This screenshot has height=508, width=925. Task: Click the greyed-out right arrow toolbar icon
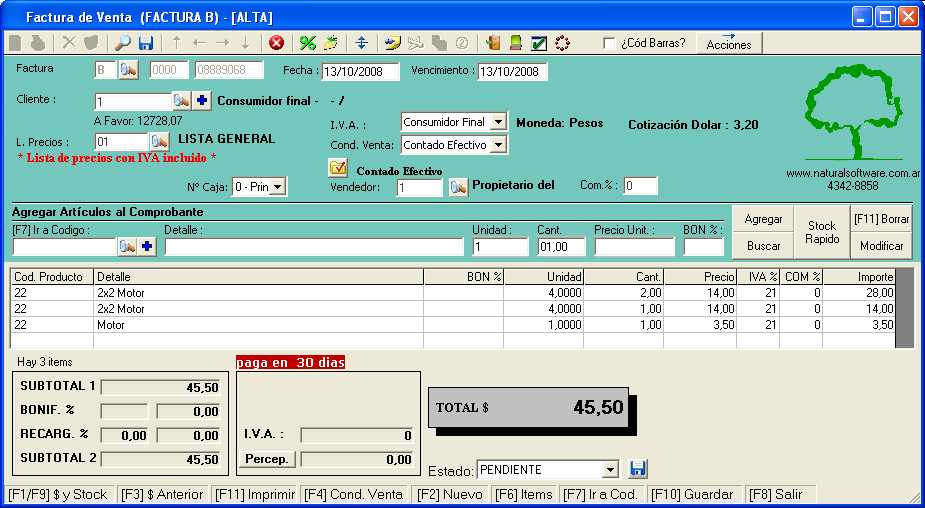coord(222,42)
